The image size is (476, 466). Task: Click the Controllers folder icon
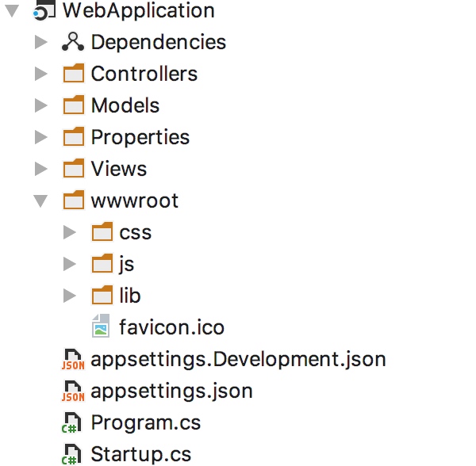pos(73,74)
